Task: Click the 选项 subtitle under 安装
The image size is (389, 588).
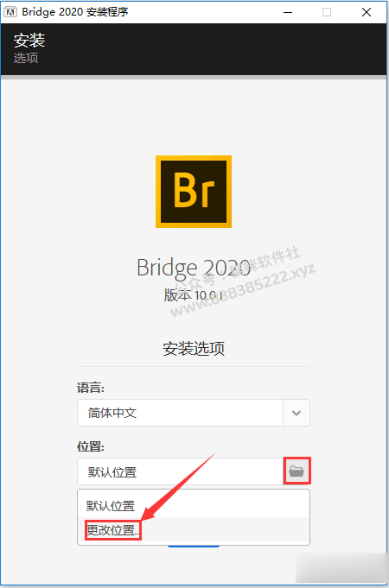Action: [26, 58]
